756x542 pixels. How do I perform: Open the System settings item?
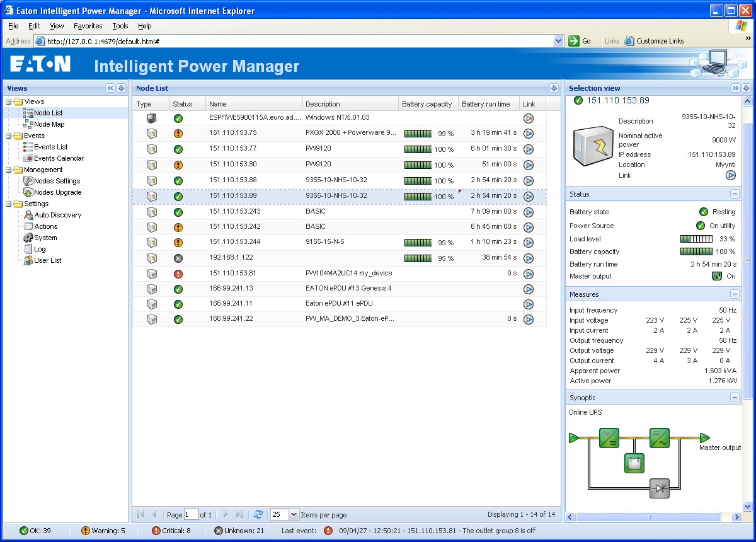tap(45, 238)
